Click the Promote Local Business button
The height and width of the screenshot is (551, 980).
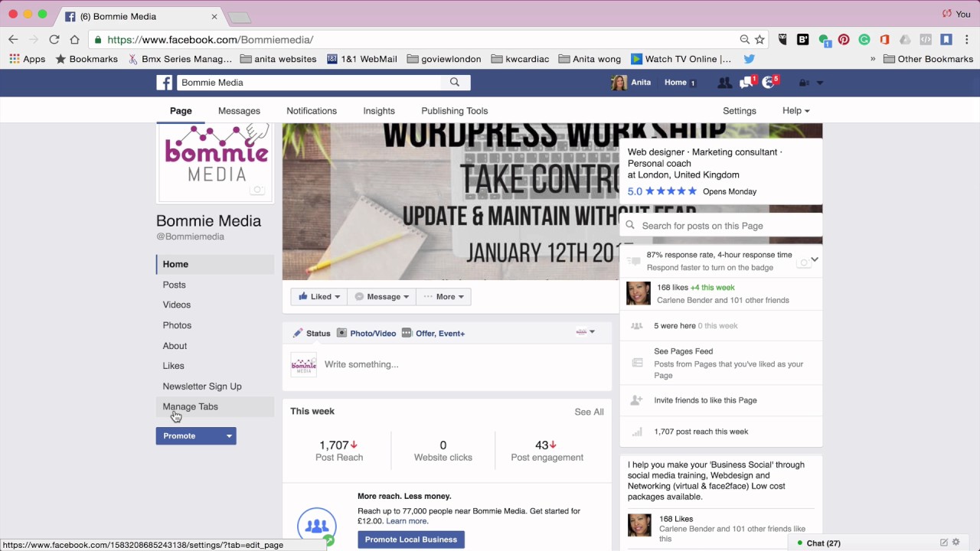point(411,540)
